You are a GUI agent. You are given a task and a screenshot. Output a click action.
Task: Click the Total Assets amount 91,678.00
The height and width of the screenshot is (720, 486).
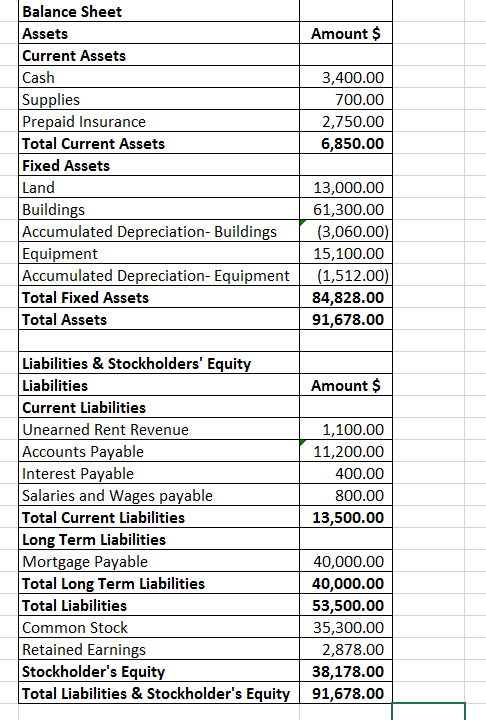coord(346,319)
